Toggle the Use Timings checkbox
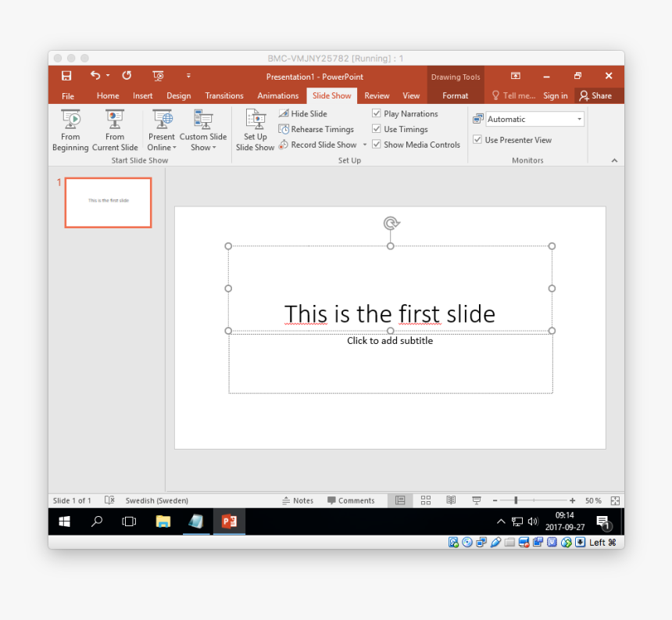The image size is (672, 620). click(x=377, y=130)
